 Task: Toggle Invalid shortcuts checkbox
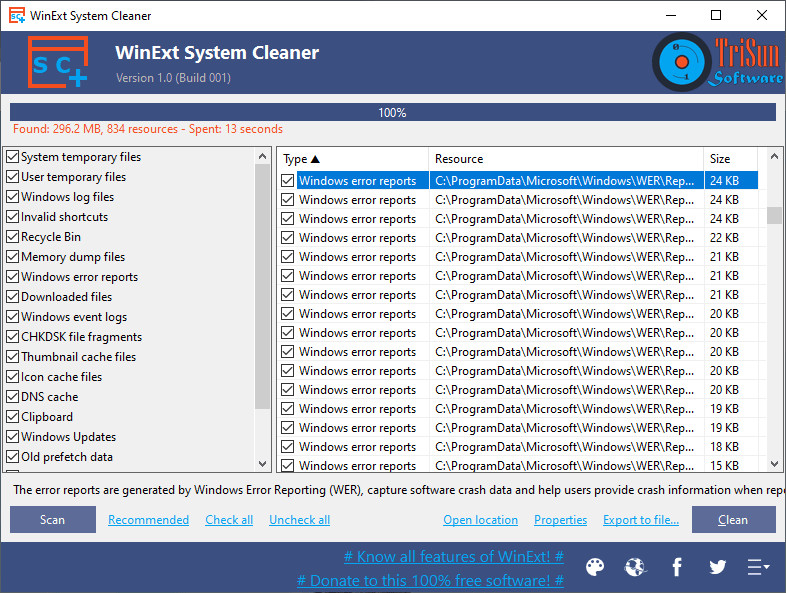(x=13, y=217)
